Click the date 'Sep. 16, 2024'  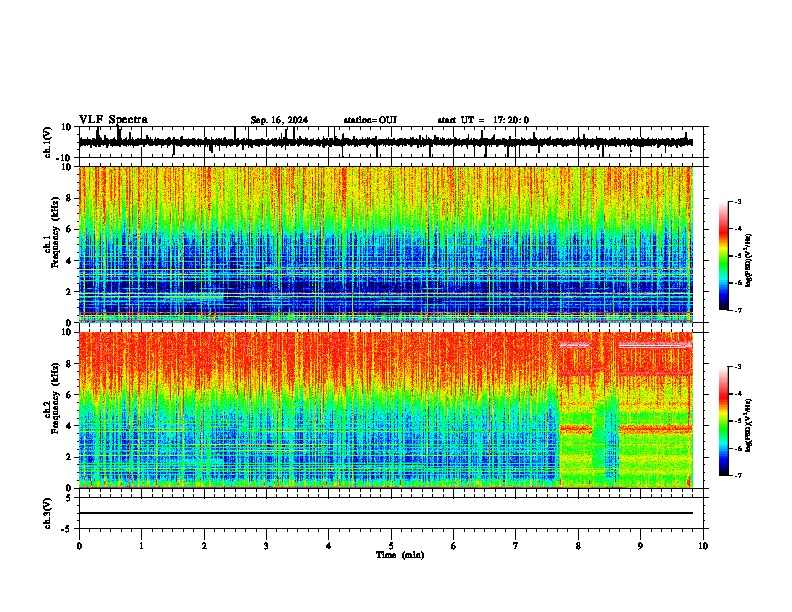click(279, 120)
